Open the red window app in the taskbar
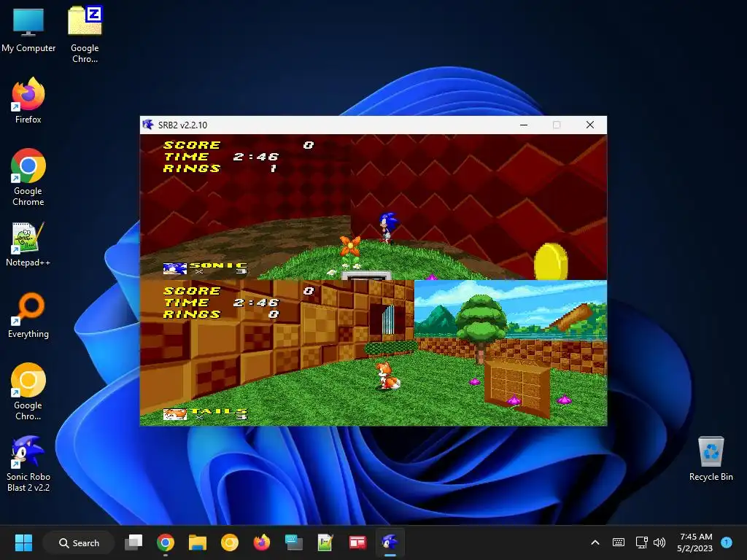Viewport: 747px width, 560px height. point(357,542)
